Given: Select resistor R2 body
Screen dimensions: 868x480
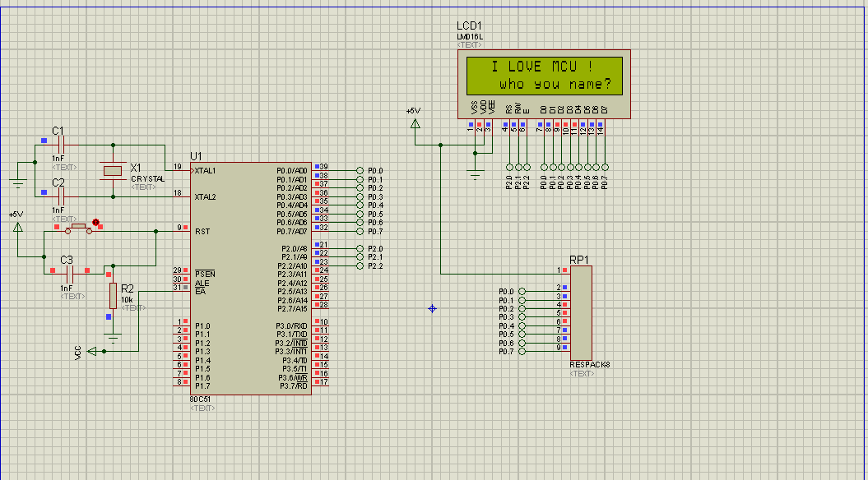Looking at the screenshot, I should coord(113,296).
